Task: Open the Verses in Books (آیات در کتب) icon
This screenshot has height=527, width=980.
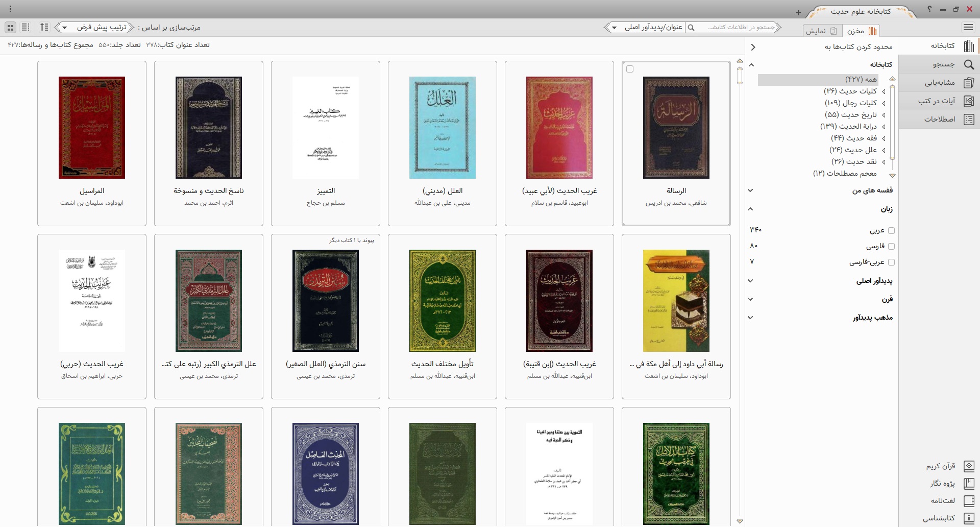Action: (968, 101)
